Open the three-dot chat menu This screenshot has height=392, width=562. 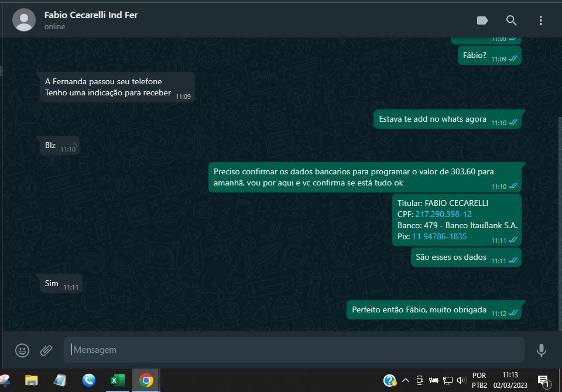coord(540,20)
